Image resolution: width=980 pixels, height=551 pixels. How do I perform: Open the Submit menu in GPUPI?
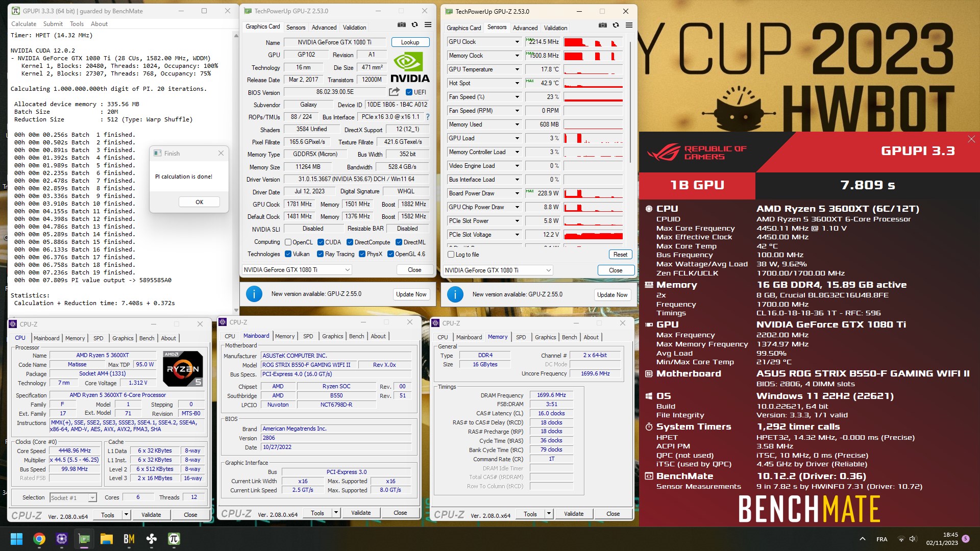click(x=53, y=24)
